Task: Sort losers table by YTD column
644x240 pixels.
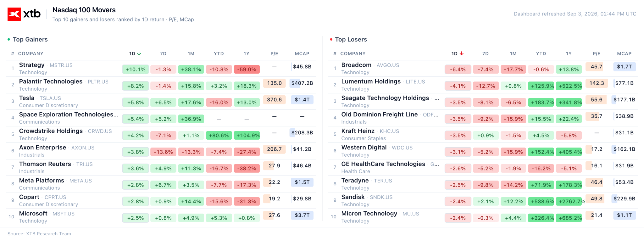Action: pyautogui.click(x=541, y=53)
